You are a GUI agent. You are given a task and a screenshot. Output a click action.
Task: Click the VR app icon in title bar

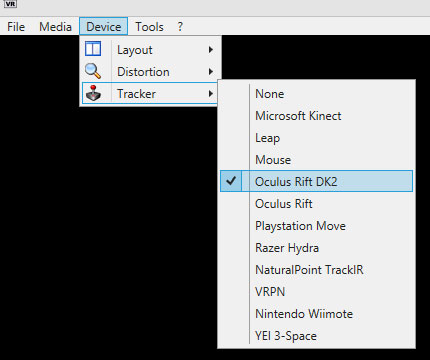[10, 4]
